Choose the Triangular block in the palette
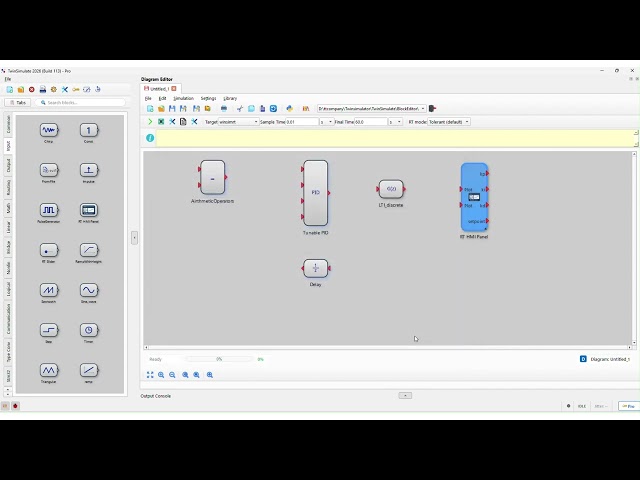640x480 pixels. (x=49, y=370)
